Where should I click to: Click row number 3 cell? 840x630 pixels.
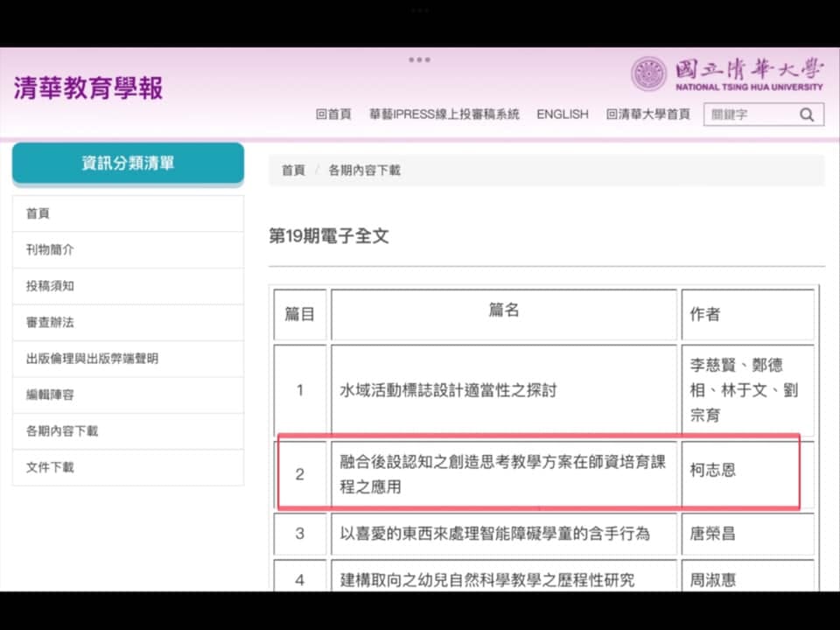299,534
